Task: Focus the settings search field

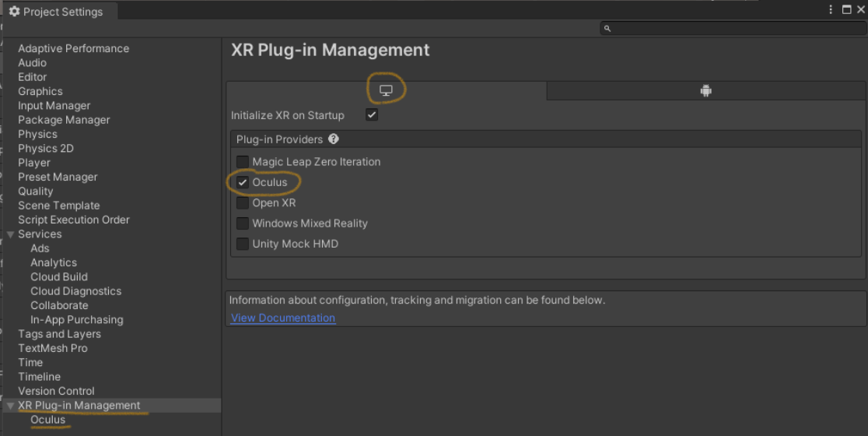Action: coord(733,28)
